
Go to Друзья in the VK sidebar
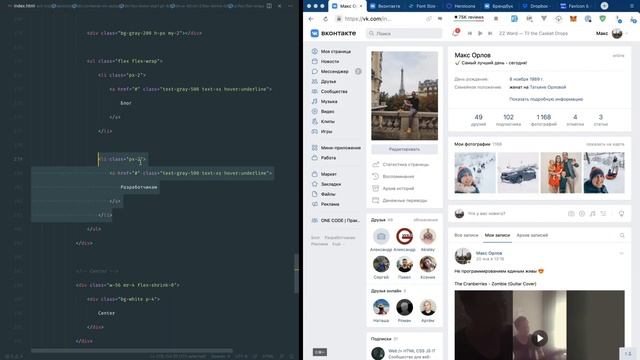pyautogui.click(x=329, y=82)
